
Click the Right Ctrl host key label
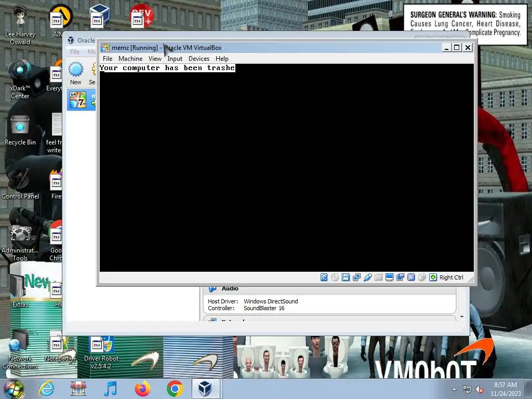[x=451, y=277]
